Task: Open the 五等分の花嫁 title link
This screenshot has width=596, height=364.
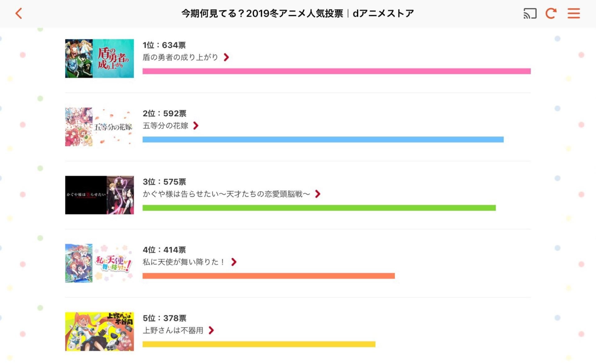Action: point(165,126)
